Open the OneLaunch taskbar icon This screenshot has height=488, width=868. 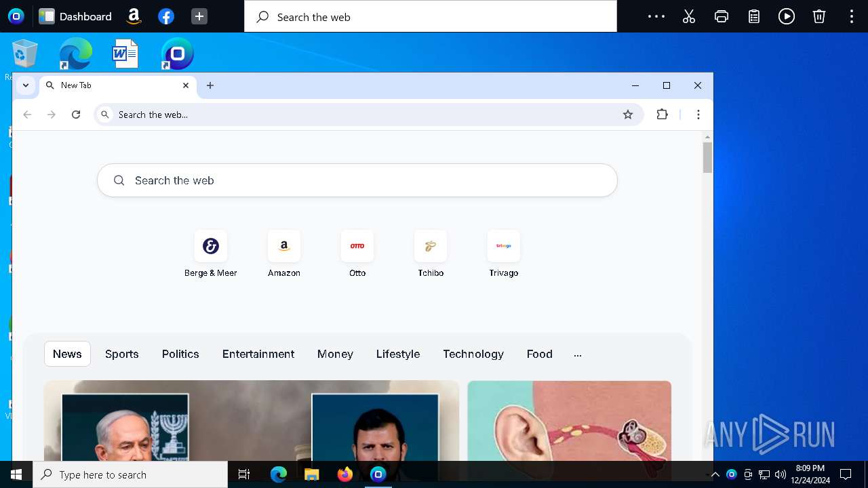coord(378,474)
